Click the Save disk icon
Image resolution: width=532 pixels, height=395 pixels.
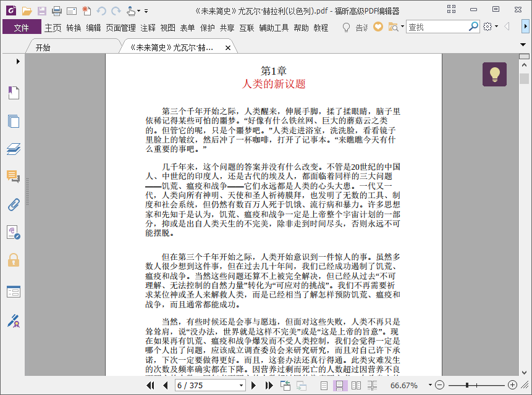[42, 11]
